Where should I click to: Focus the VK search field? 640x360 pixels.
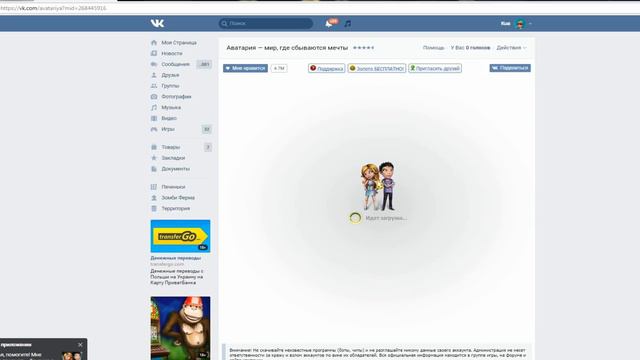tap(266, 24)
